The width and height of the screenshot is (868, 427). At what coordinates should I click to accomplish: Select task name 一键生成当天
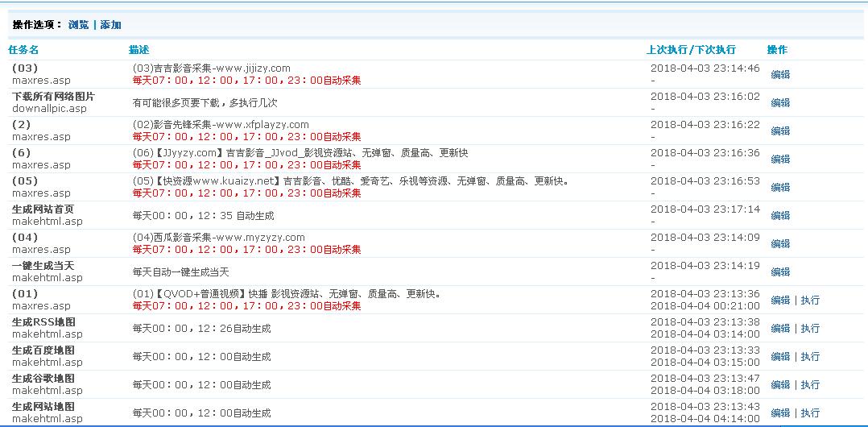[x=43, y=267]
